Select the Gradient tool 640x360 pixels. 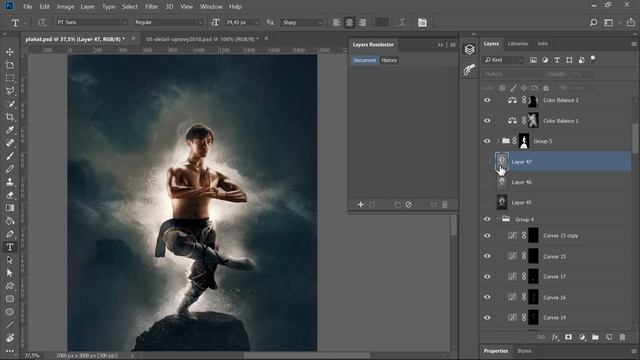point(10,208)
